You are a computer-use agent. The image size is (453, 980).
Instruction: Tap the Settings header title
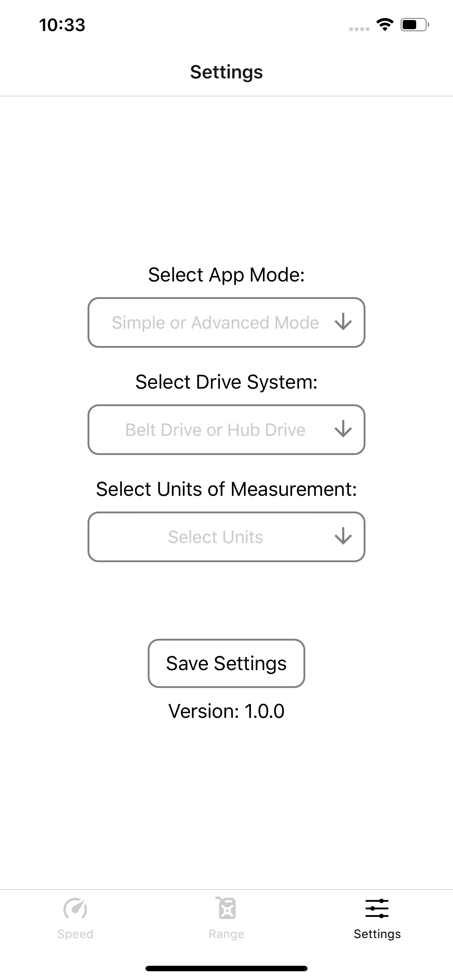226,72
